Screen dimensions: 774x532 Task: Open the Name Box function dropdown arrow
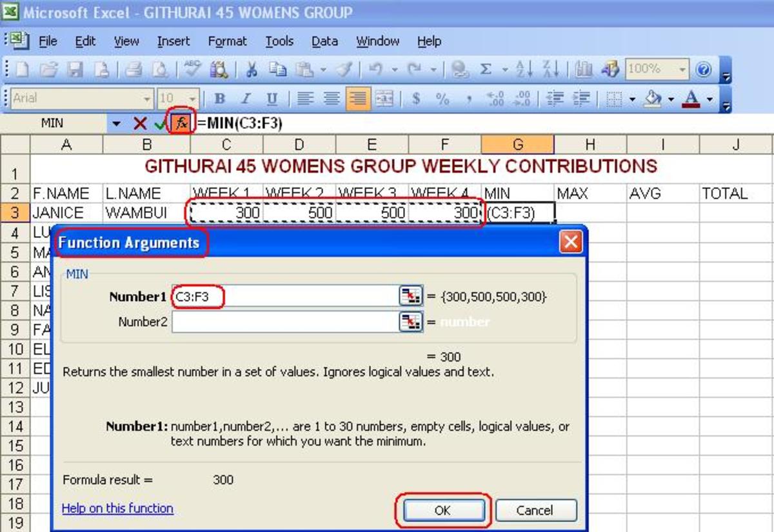coord(116,123)
